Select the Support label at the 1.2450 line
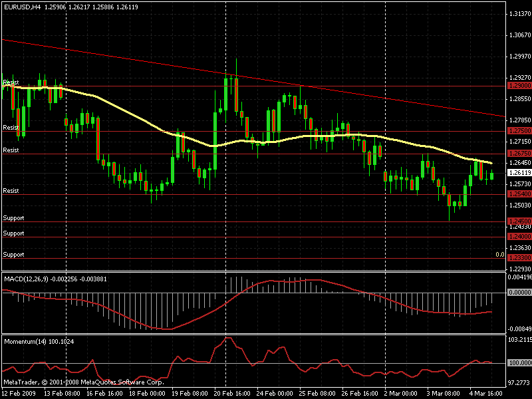Image resolution: width=532 pixels, height=399 pixels. pos(13,218)
